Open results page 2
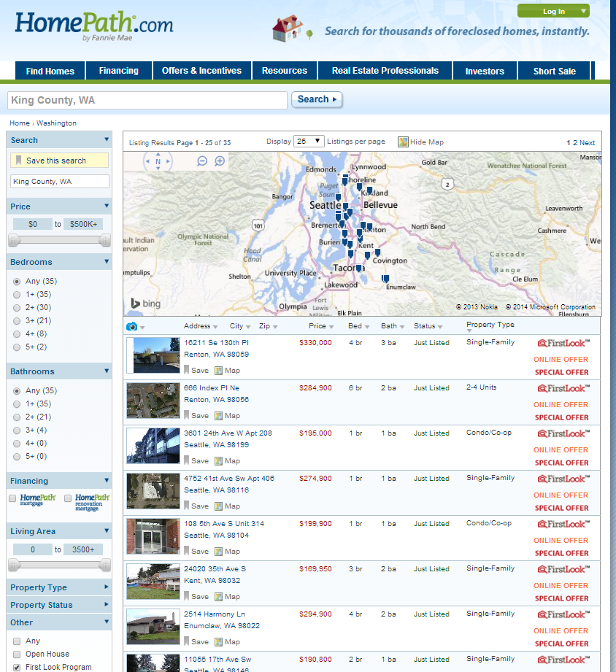Image resolution: width=616 pixels, height=672 pixels. coord(575,143)
